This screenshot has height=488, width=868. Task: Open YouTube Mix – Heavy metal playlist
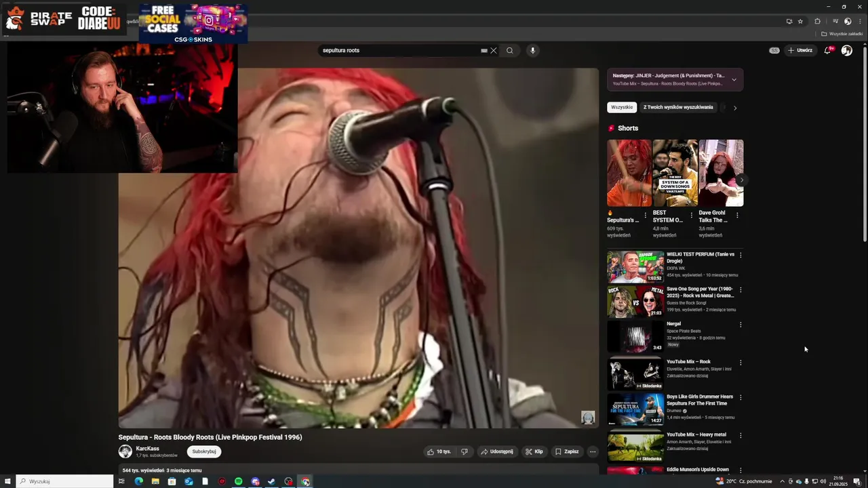point(635,447)
